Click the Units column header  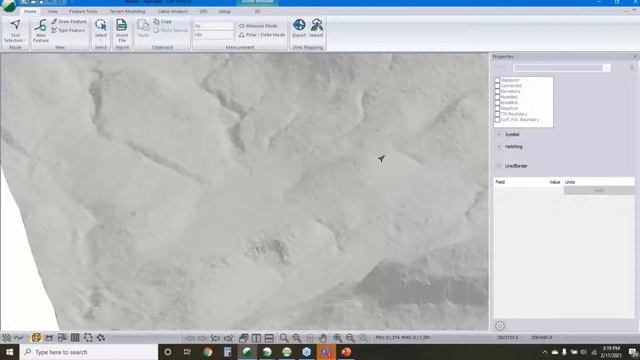click(570, 182)
